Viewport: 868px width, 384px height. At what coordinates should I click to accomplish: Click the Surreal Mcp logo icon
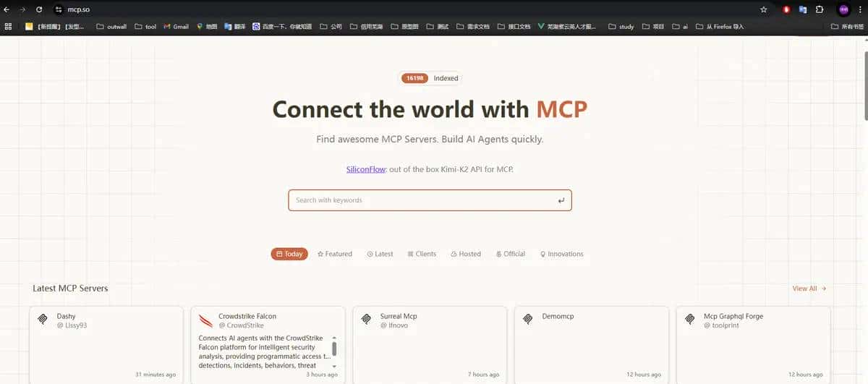(367, 319)
